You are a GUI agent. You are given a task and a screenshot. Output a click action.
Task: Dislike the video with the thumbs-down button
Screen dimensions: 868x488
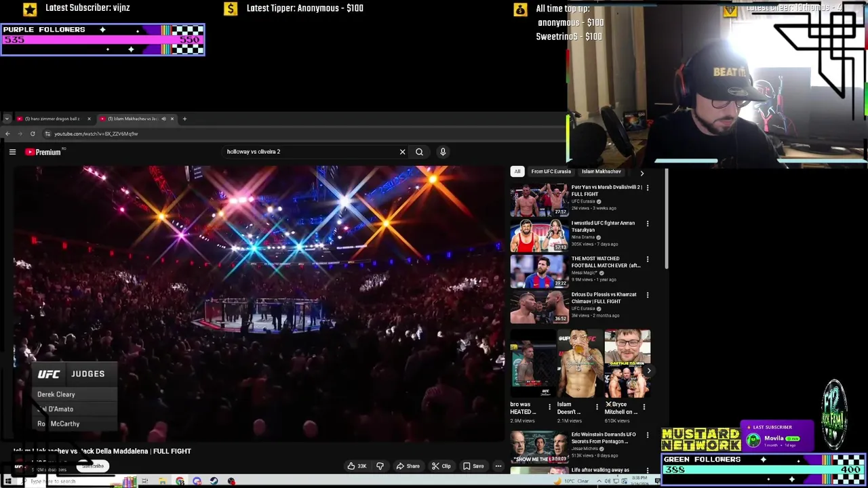380,466
